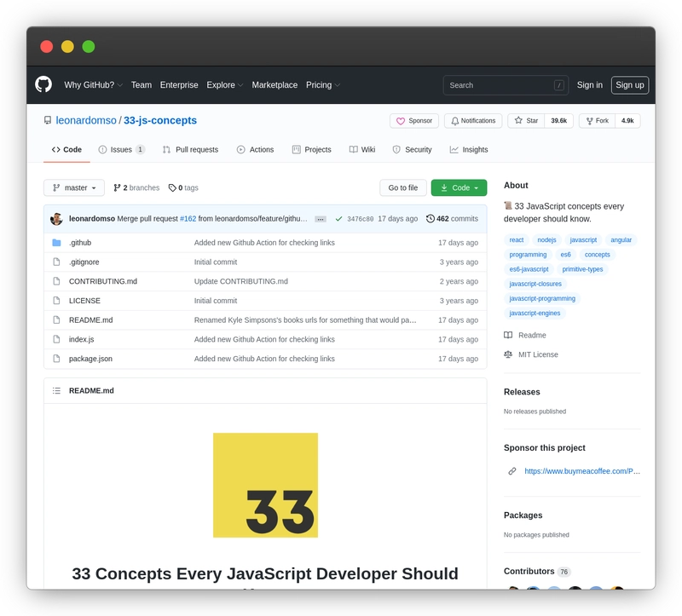The width and height of the screenshot is (682, 616).
Task: Click the green check status icon
Action: 338,219
